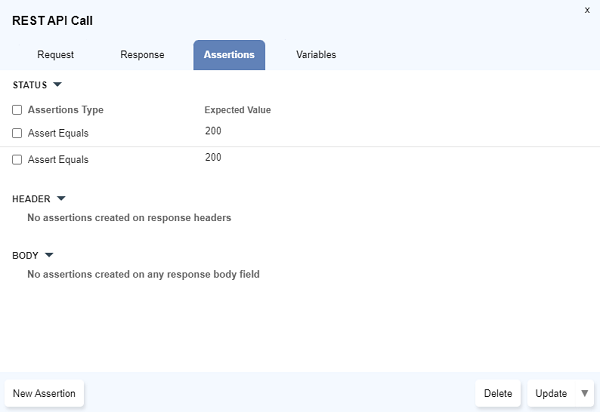
Task: Close the REST API Call dialog
Action: 586,9
